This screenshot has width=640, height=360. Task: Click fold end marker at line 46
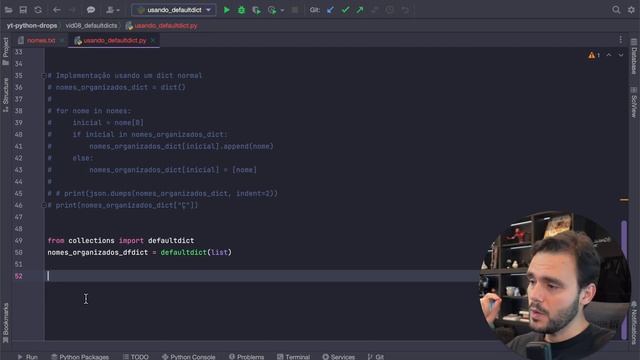coord(43,205)
